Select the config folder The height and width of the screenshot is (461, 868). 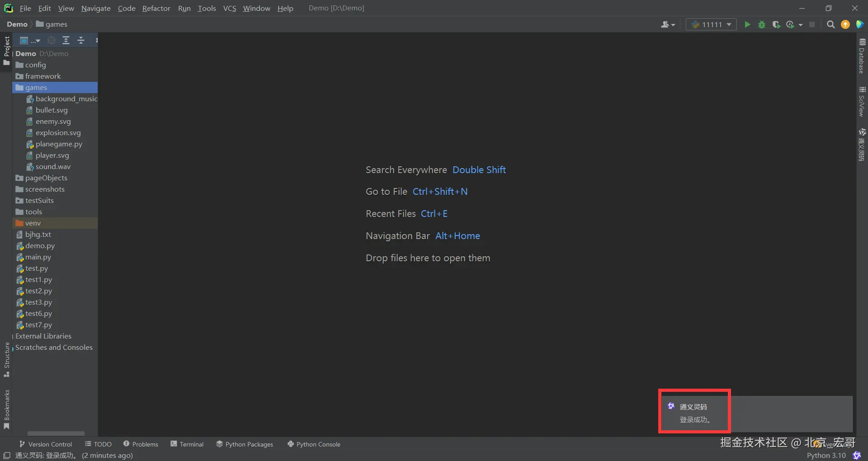pos(55,65)
